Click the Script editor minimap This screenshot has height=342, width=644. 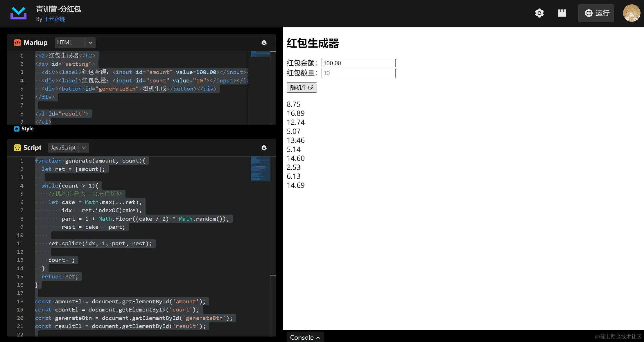tap(260, 169)
